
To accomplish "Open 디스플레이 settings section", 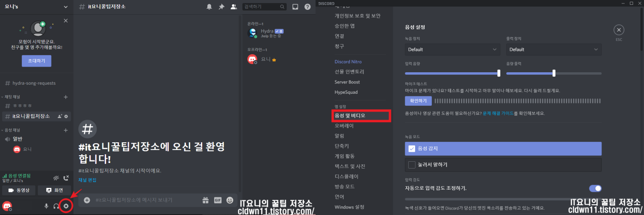I will pyautogui.click(x=346, y=176).
